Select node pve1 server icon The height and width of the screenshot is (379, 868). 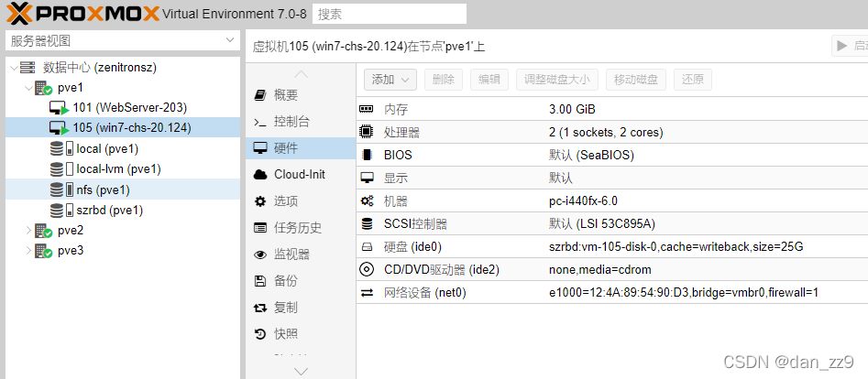pyautogui.click(x=43, y=88)
